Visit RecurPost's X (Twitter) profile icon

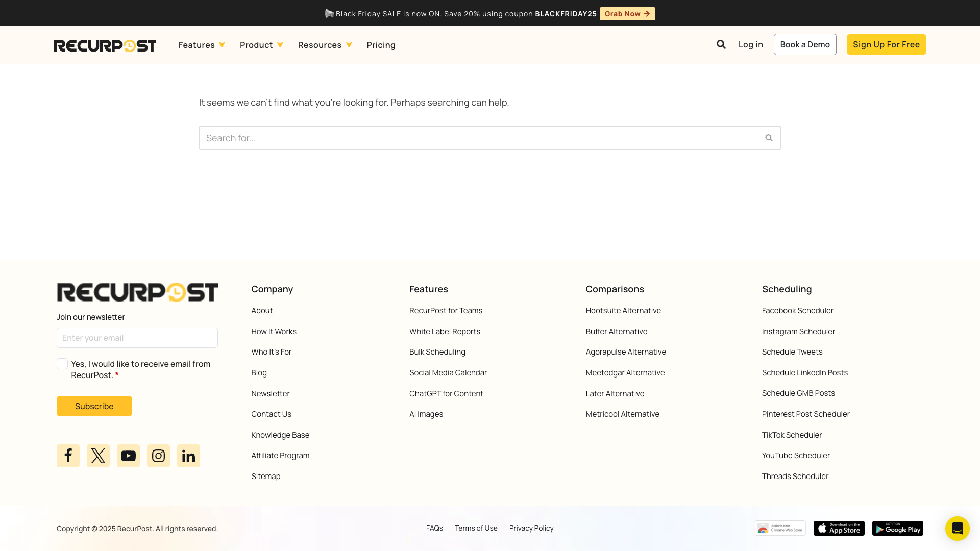[x=98, y=456]
